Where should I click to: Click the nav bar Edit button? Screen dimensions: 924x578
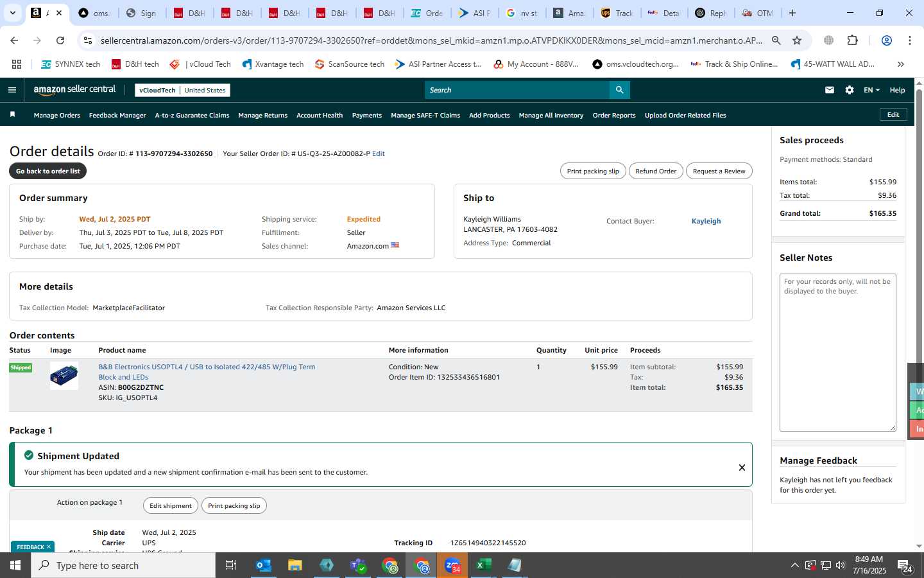[893, 114]
